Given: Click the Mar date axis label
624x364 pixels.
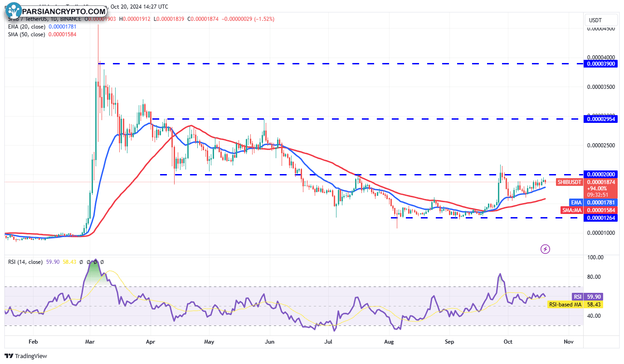Looking at the screenshot, I should 91,341.
